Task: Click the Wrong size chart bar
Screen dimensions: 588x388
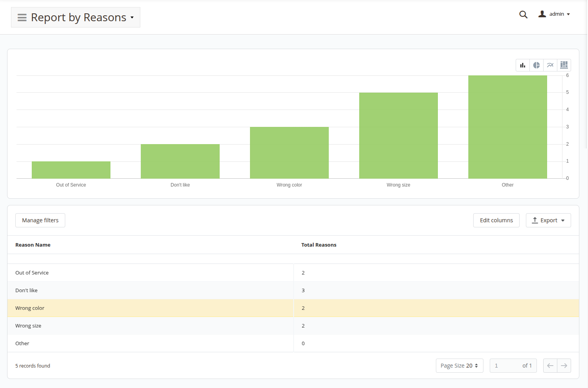Action: (x=398, y=135)
